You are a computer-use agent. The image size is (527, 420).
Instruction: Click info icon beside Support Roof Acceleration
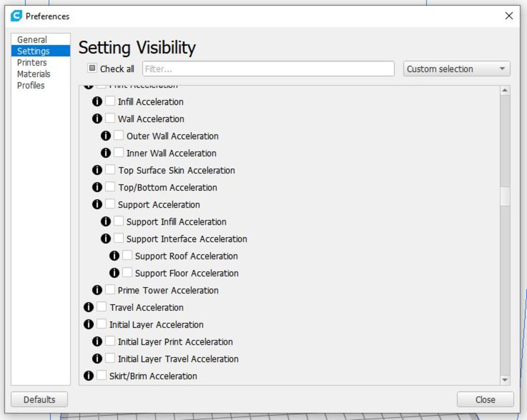tap(114, 256)
